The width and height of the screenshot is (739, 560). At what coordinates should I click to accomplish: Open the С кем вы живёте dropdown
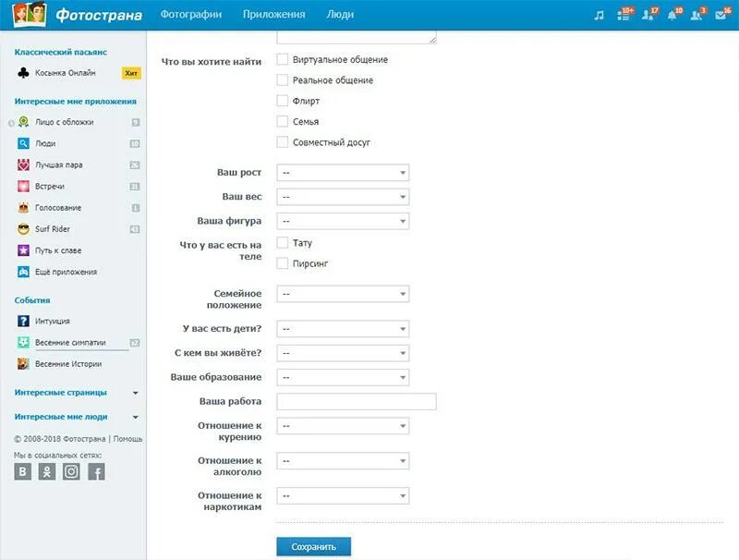click(343, 353)
